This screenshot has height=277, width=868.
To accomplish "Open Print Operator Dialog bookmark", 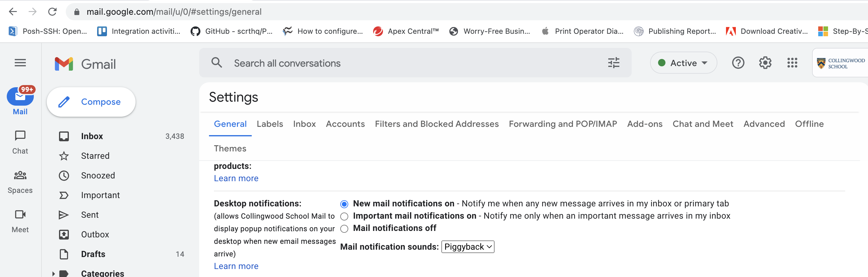I will pos(582,31).
